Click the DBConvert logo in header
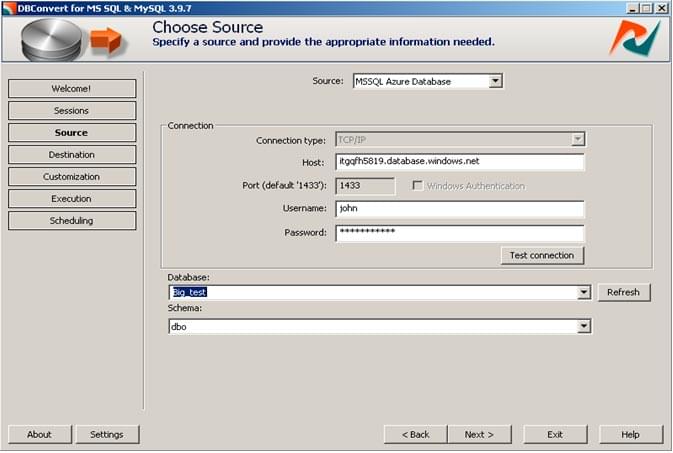The image size is (673, 453). (634, 39)
